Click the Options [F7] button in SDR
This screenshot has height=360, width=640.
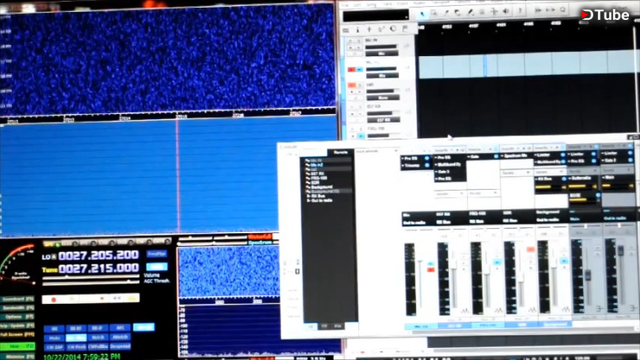pyautogui.click(x=18, y=317)
